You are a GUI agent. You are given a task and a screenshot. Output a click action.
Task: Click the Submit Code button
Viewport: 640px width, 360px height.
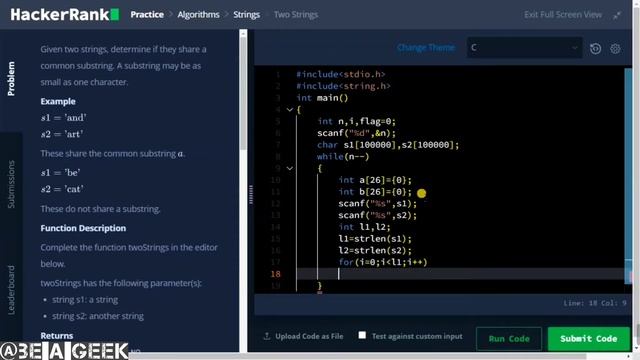click(589, 339)
